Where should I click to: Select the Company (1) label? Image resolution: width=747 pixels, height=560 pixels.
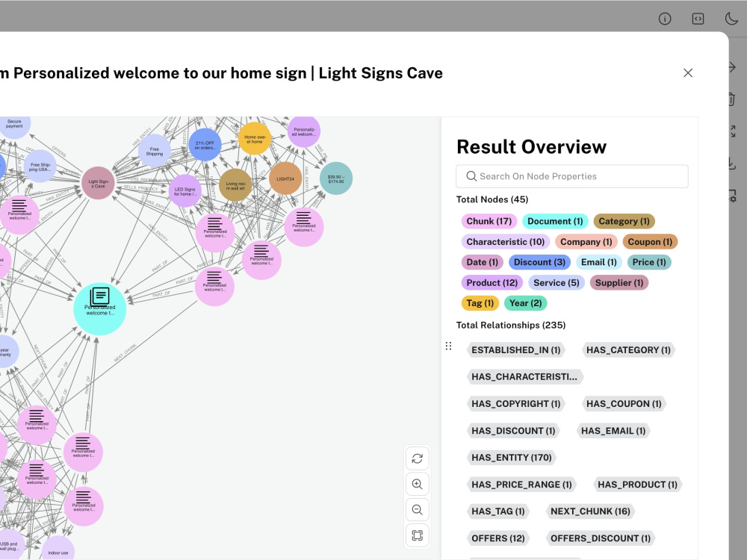click(586, 242)
